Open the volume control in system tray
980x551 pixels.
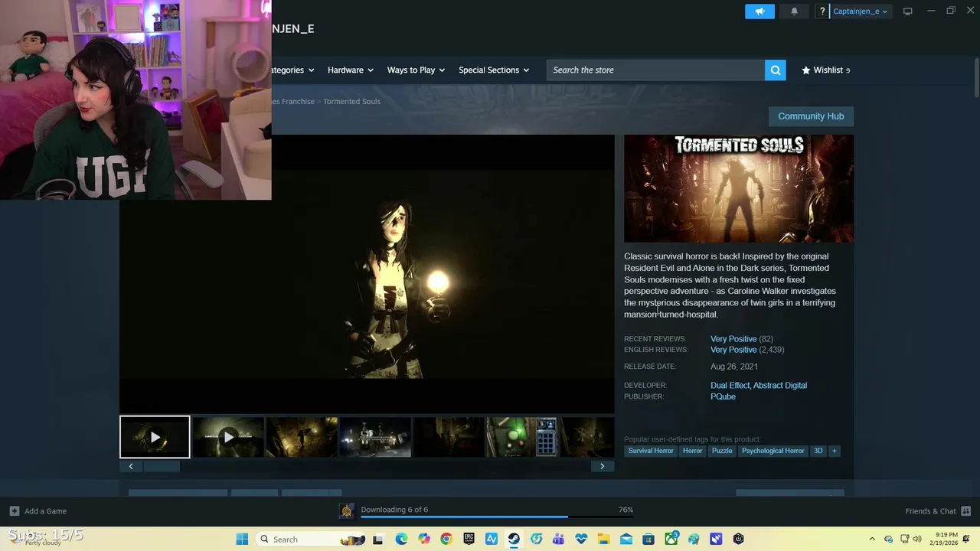click(x=917, y=539)
